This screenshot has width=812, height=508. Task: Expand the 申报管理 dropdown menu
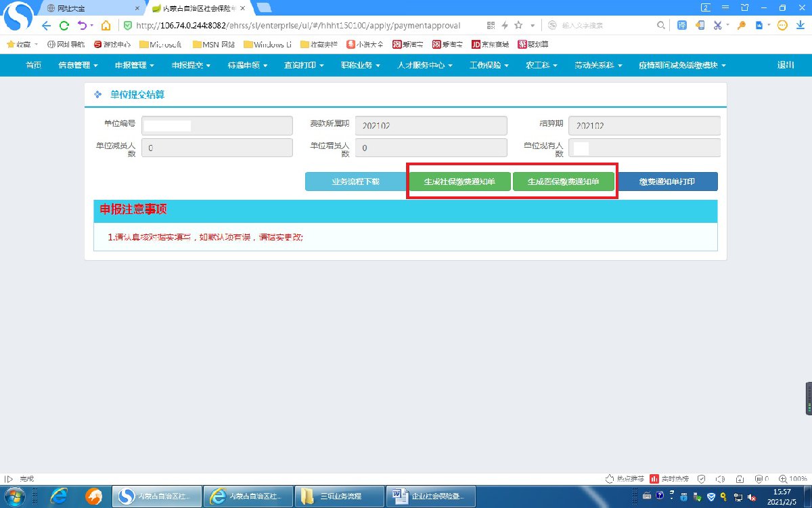134,66
